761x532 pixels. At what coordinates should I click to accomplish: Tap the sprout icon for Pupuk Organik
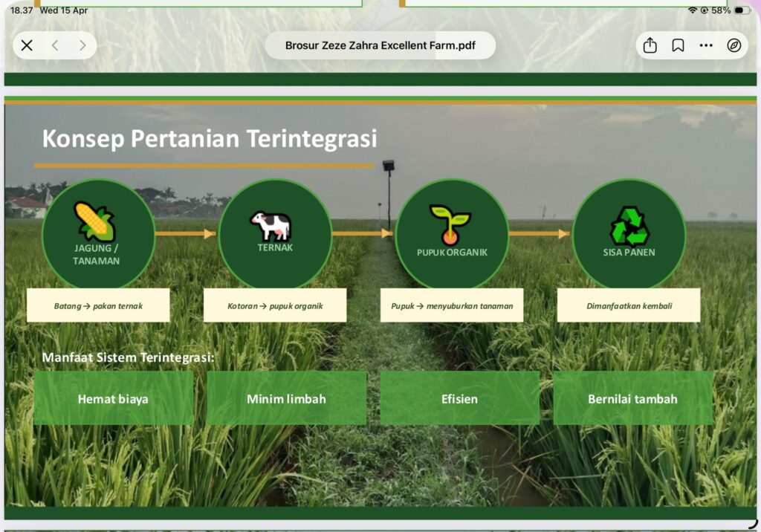[450, 224]
